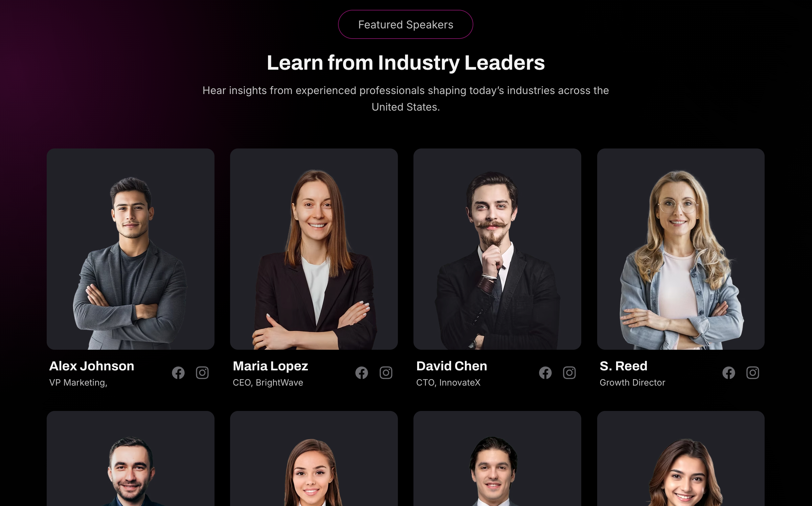Click the Maria Lopez name heading
Screen dimensions: 812x506
point(270,366)
